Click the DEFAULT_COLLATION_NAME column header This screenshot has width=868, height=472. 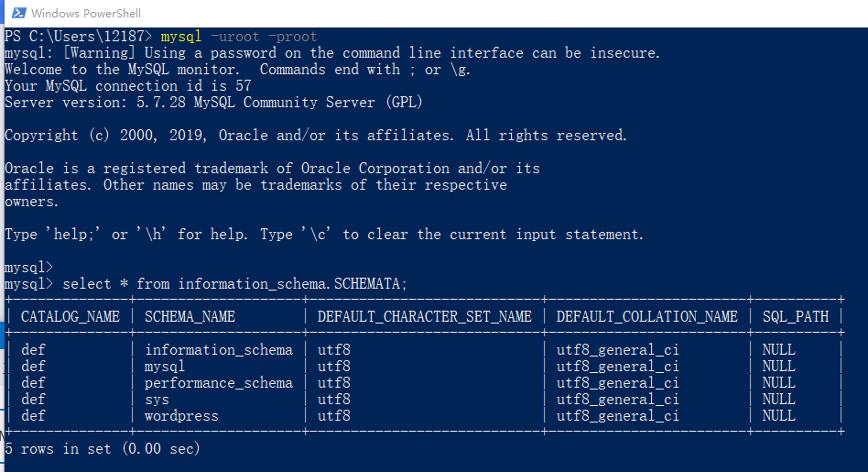pyautogui.click(x=646, y=317)
